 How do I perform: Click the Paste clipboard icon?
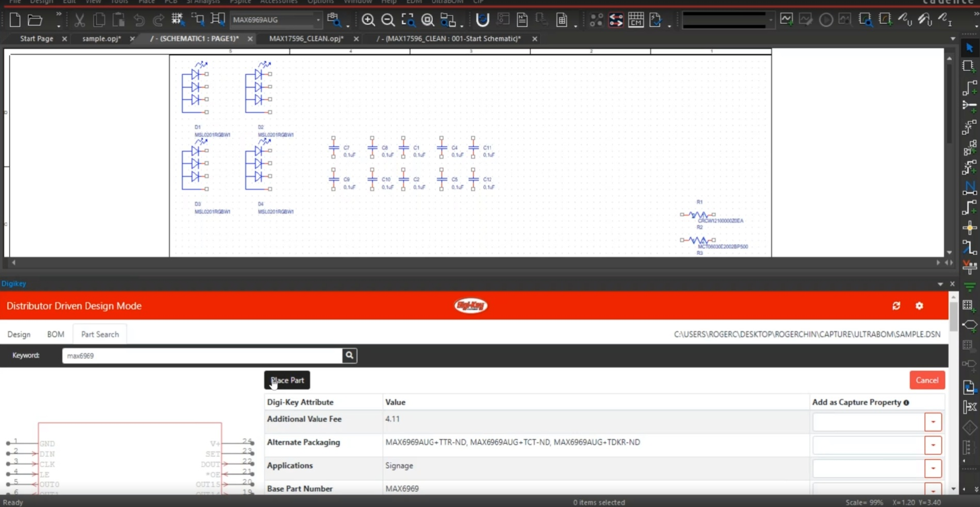tap(119, 20)
